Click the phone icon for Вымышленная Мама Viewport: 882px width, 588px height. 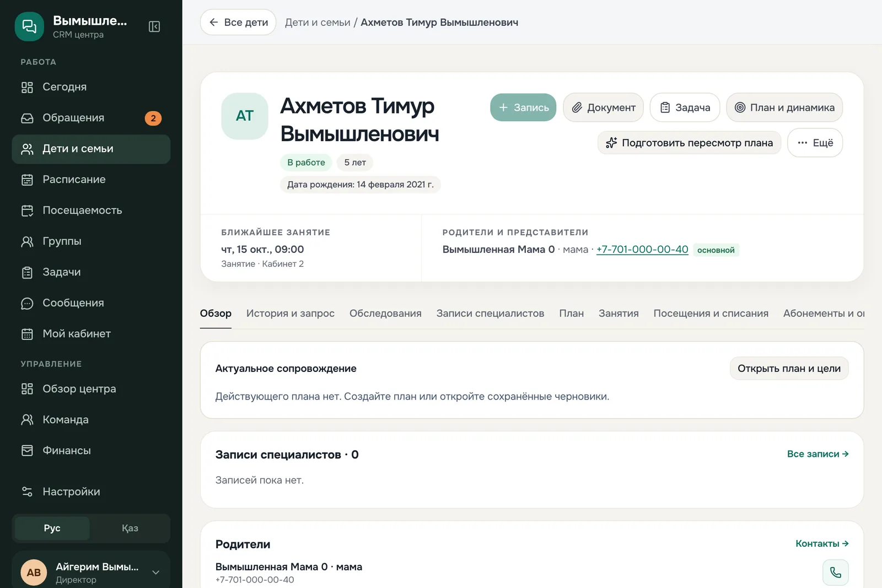tap(835, 573)
